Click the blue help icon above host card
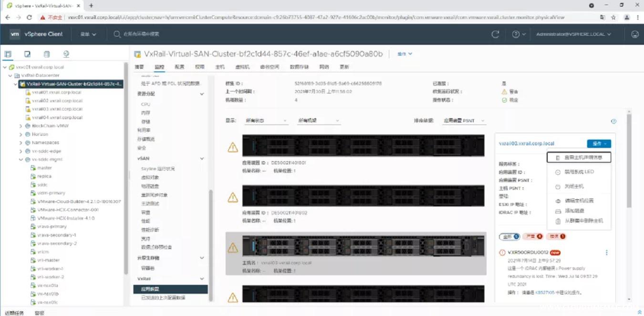The image size is (644, 316). 614,121
